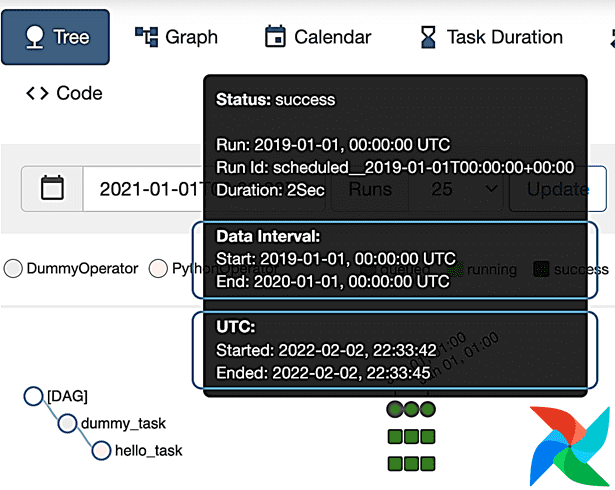Screen dimensions: 615x490
Task: Open the Task Duration tab
Action: [x=490, y=37]
